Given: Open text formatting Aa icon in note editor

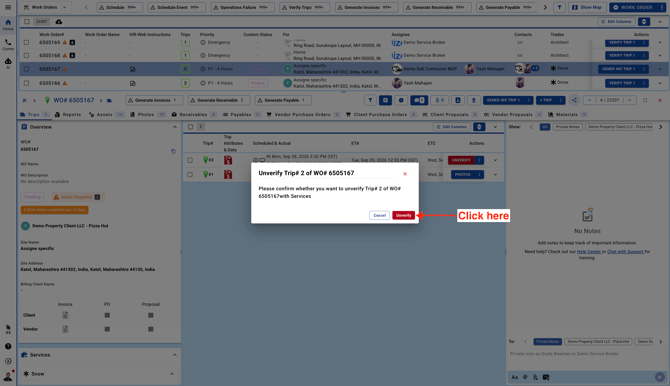Looking at the screenshot, I should pos(514,377).
